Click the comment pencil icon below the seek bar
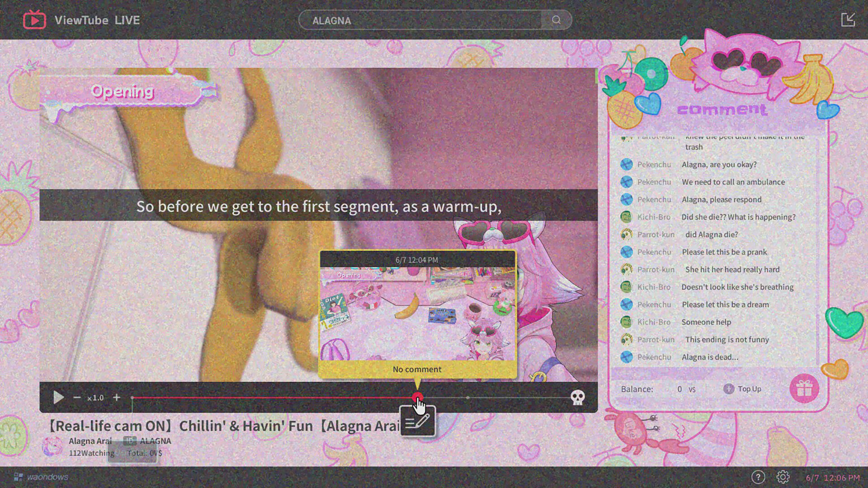Viewport: 868px width, 488px height. click(417, 421)
